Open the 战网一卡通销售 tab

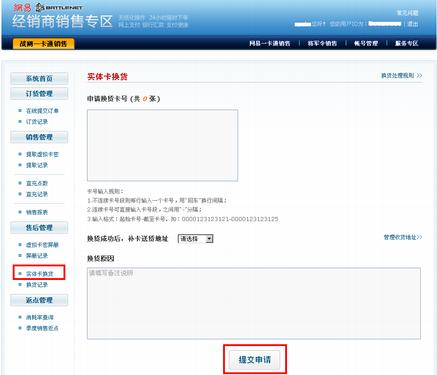(x=43, y=44)
